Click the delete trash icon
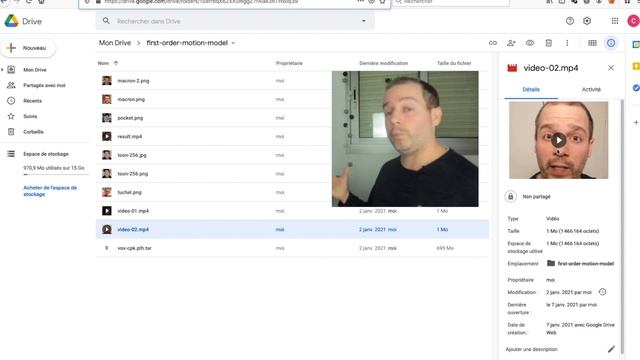The width and height of the screenshot is (640, 360). [x=549, y=43]
